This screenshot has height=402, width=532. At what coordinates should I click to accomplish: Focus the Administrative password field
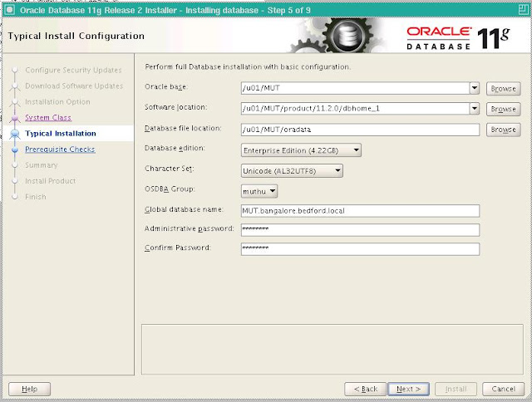[360, 230]
